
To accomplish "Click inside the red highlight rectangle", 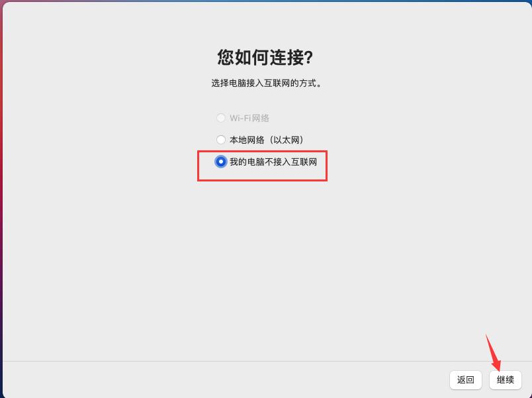I will [x=262, y=165].
